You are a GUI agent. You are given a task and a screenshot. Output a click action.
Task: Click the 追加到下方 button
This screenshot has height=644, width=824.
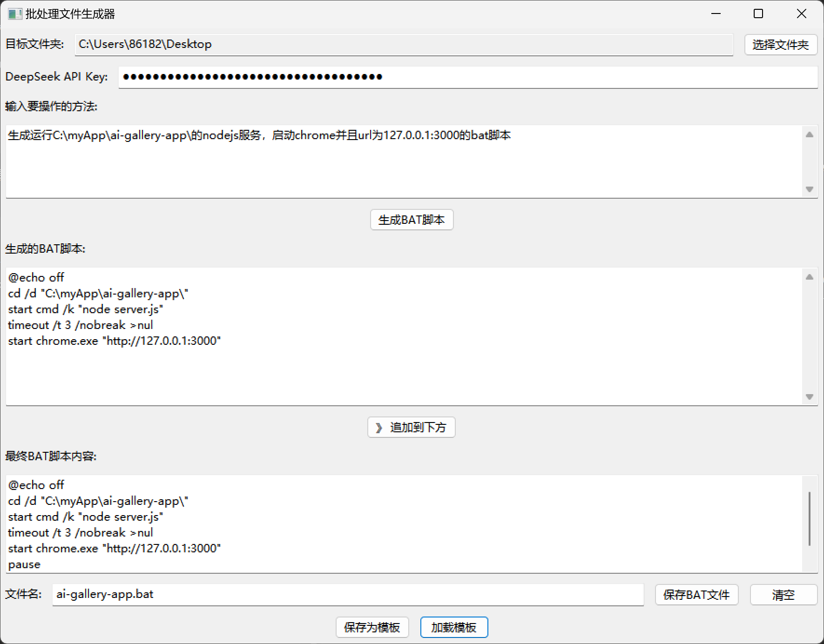click(x=412, y=427)
